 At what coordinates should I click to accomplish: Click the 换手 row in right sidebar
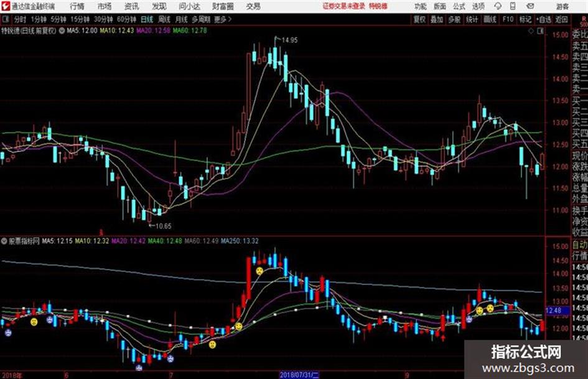(x=580, y=210)
